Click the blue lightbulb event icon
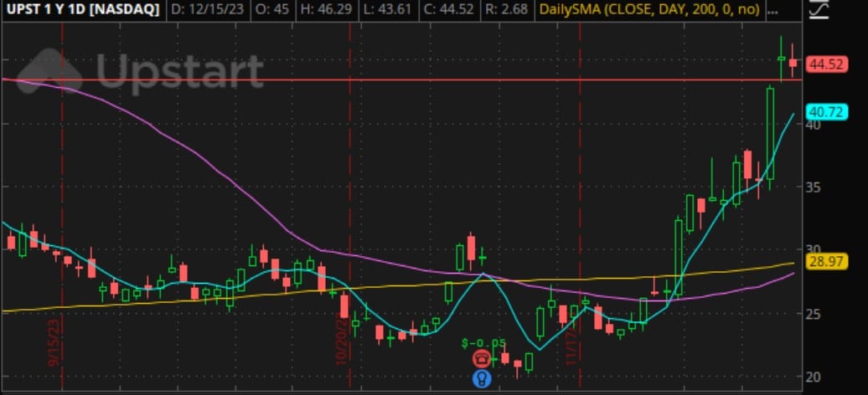 [x=482, y=379]
